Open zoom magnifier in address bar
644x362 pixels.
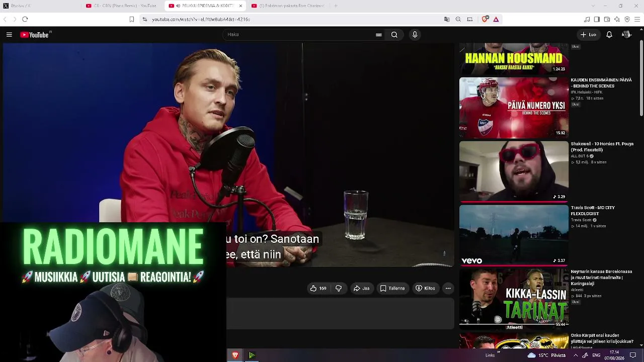(x=458, y=19)
